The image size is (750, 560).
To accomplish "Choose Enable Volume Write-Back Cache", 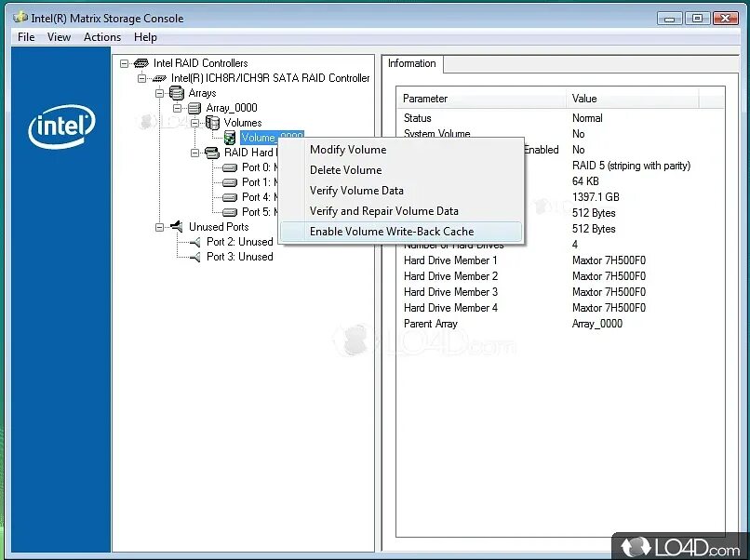I will (401, 232).
